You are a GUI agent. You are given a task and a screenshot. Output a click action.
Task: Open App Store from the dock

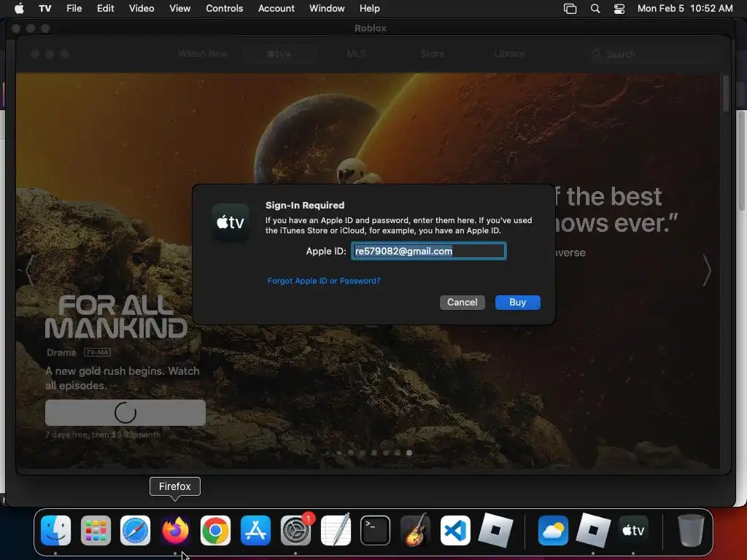255,530
